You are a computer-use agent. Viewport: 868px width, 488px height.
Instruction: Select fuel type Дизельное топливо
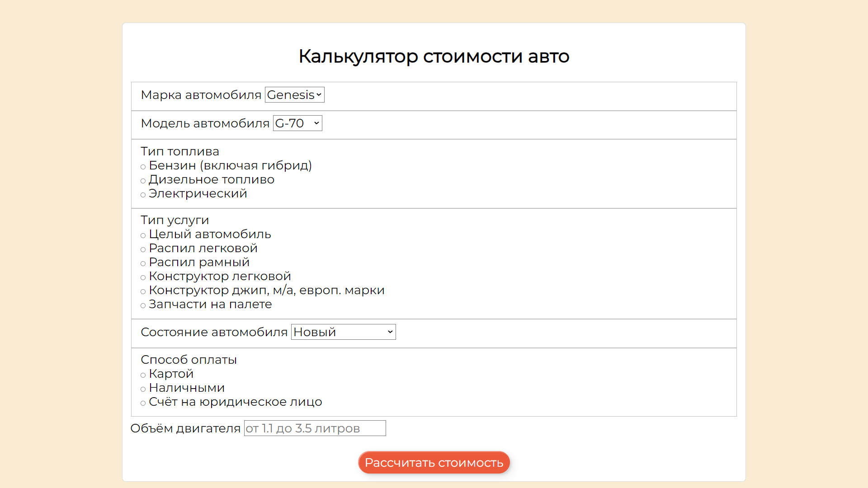(x=143, y=181)
